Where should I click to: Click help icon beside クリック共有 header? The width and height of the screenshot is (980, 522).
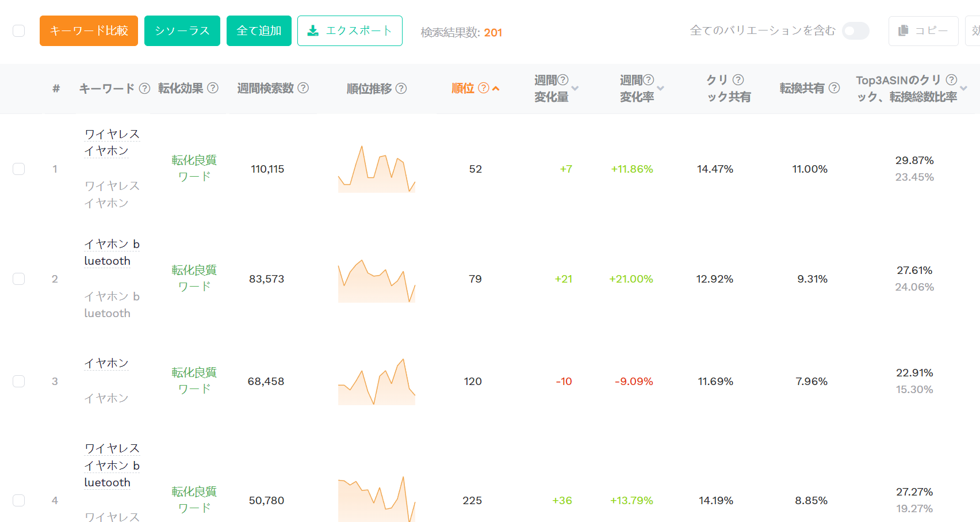[738, 80]
